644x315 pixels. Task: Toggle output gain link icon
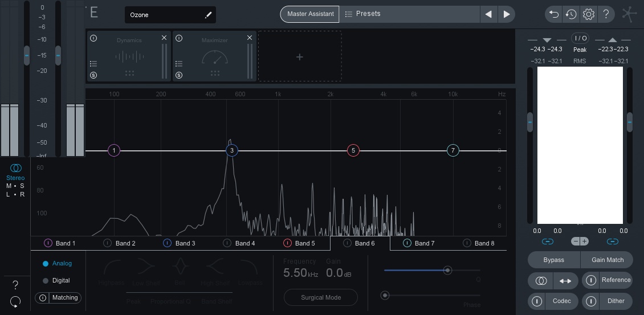[613, 242]
